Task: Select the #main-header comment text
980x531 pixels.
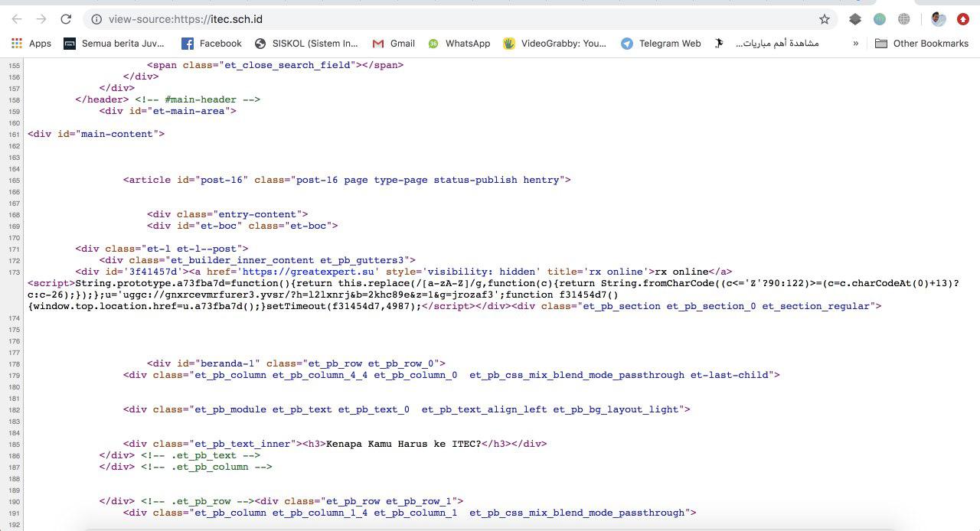Action: tap(198, 99)
